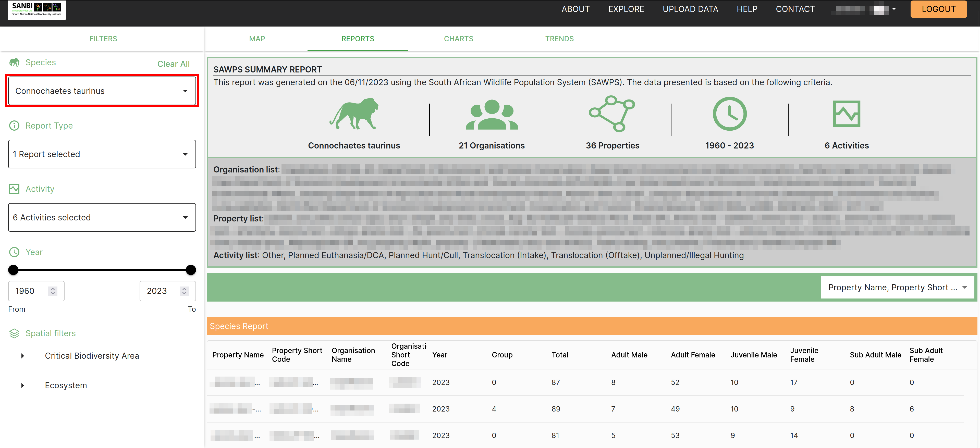Click the Year clock icon in filters
The image size is (980, 448).
coord(14,252)
